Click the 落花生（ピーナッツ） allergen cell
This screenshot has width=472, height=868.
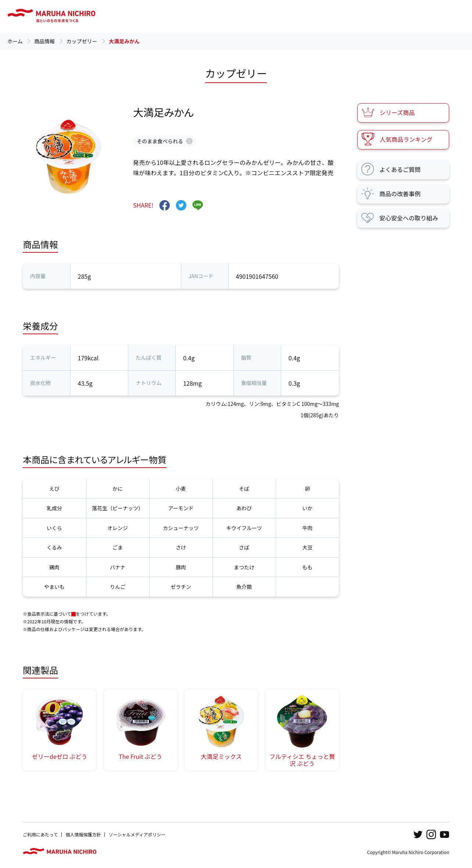(118, 508)
